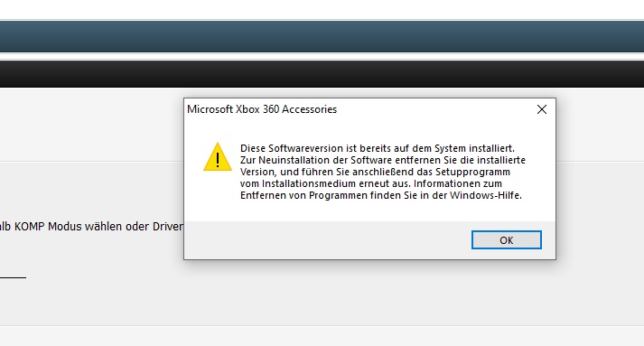Click the line starting 'Version, und führen Sie'

(375, 172)
